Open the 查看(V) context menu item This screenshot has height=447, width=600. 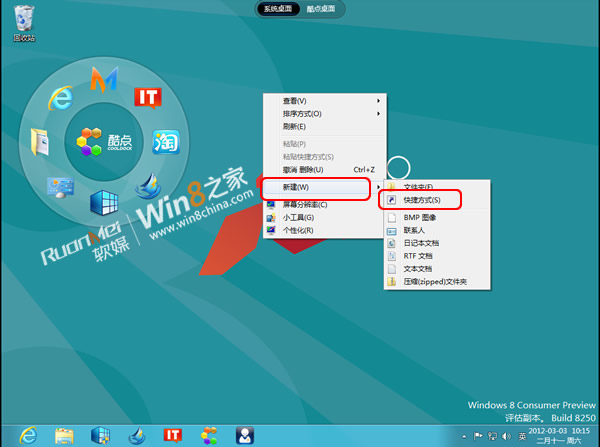click(324, 101)
